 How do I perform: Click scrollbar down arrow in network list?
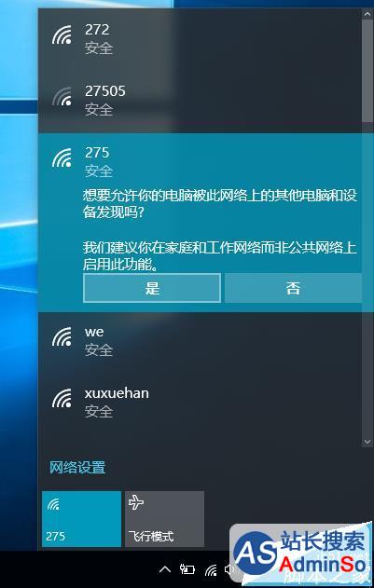tap(367, 442)
